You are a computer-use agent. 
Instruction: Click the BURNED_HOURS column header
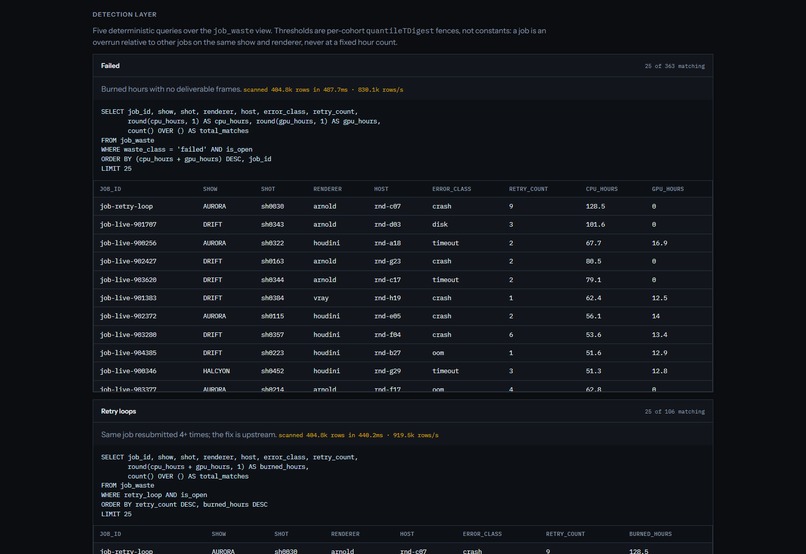tap(650, 534)
